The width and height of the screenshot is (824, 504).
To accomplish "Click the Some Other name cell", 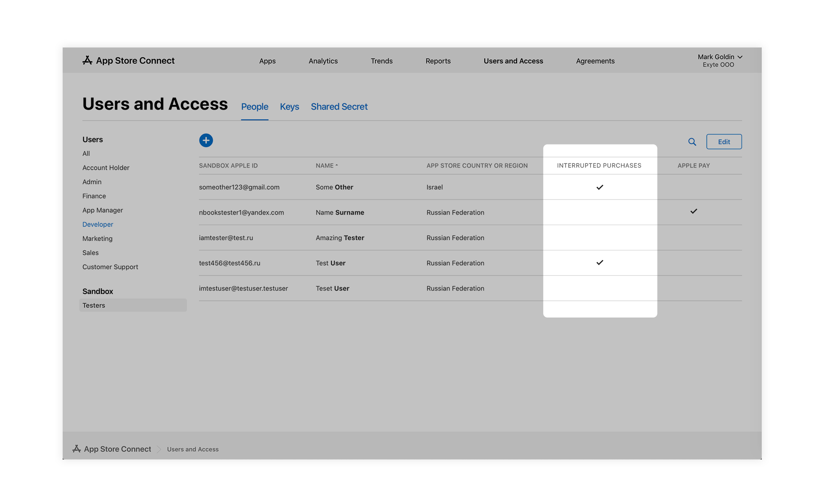I will tap(335, 187).
